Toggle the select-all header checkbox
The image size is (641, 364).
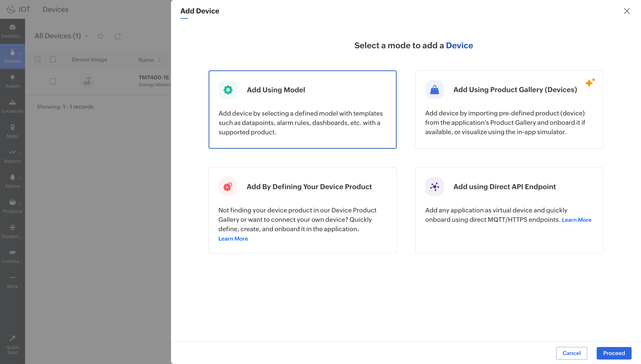53,59
